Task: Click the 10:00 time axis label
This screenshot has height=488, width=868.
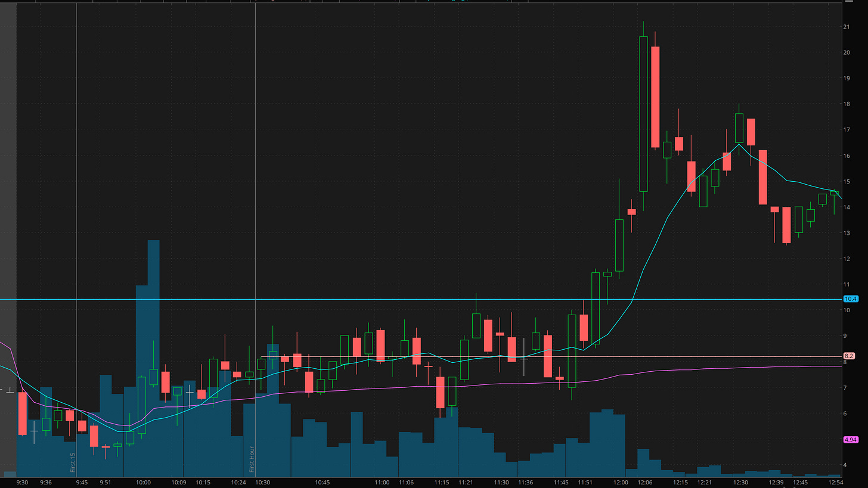Action: point(143,483)
